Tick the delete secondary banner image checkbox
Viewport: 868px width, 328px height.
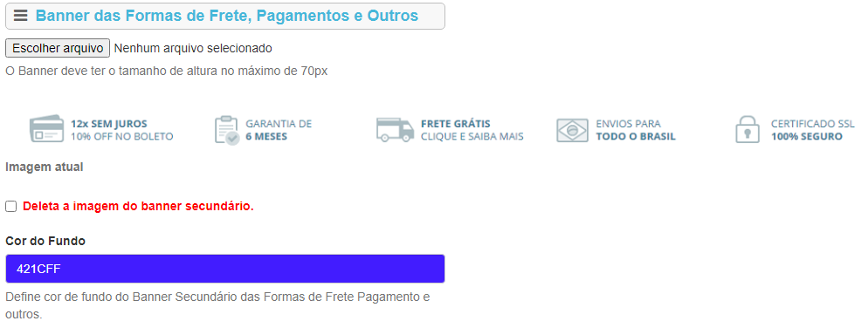tap(11, 207)
